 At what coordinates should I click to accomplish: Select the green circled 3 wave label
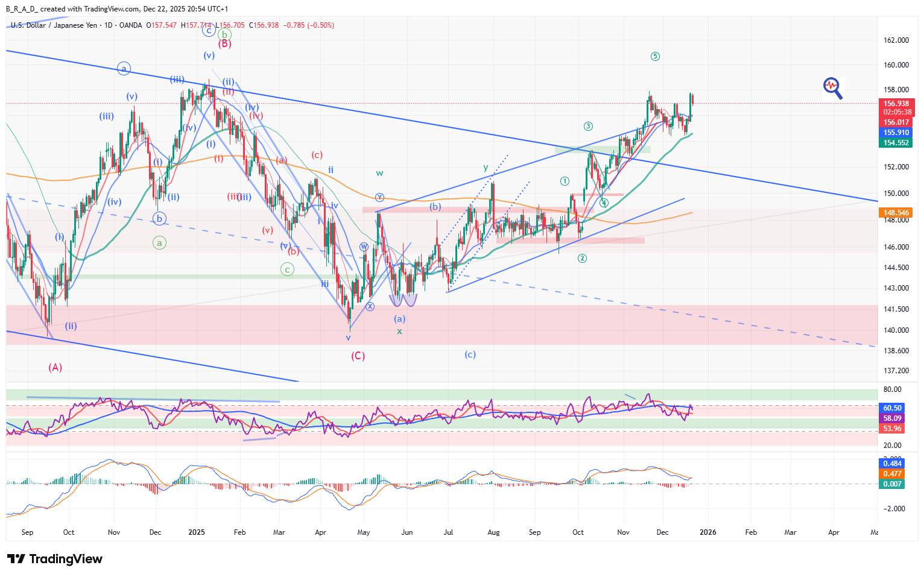[588, 127]
